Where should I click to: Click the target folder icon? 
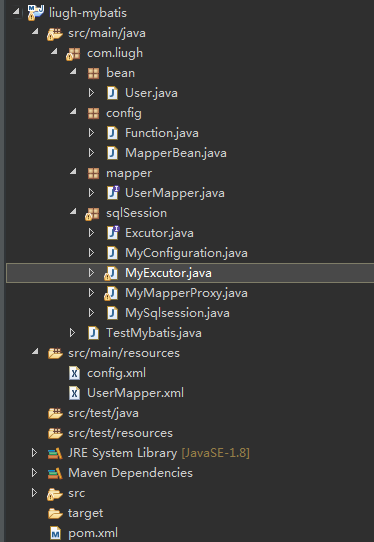point(55,513)
